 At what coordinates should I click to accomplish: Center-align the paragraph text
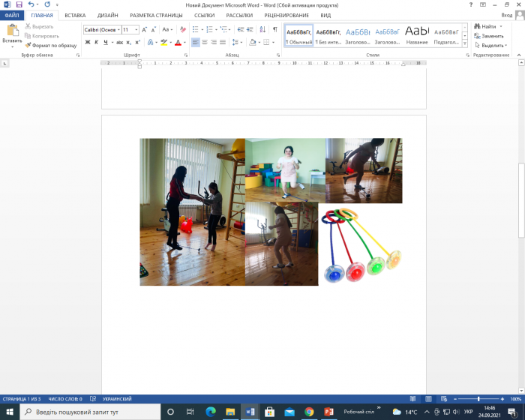click(x=205, y=43)
